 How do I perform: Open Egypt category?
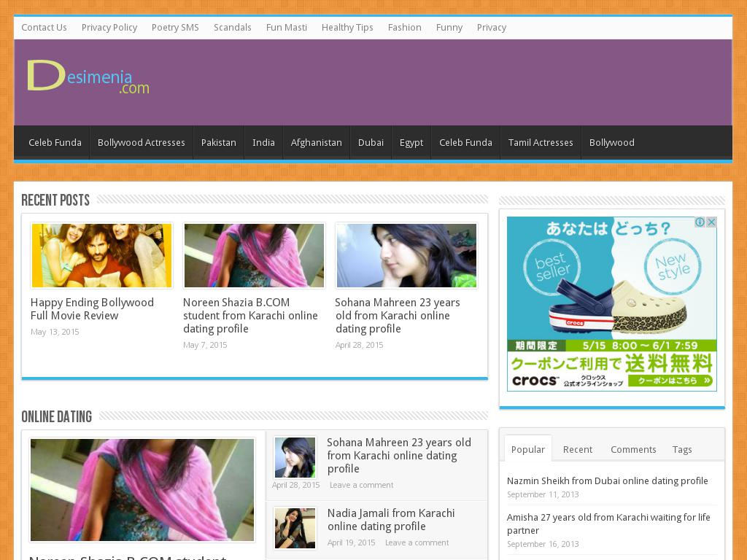(411, 142)
